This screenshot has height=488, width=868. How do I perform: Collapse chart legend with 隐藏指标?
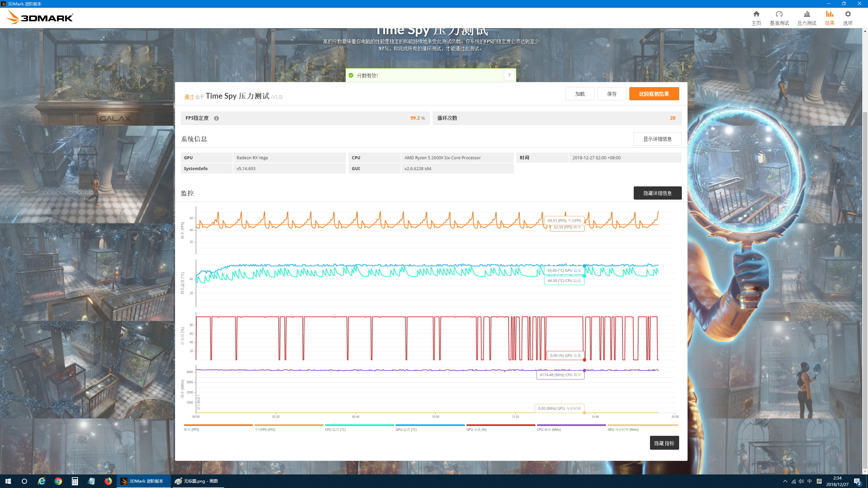point(664,443)
